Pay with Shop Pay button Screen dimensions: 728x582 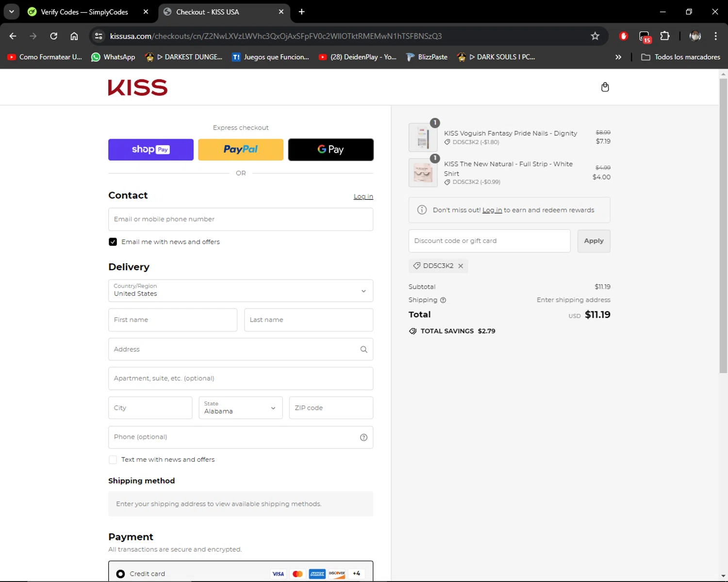[151, 149]
